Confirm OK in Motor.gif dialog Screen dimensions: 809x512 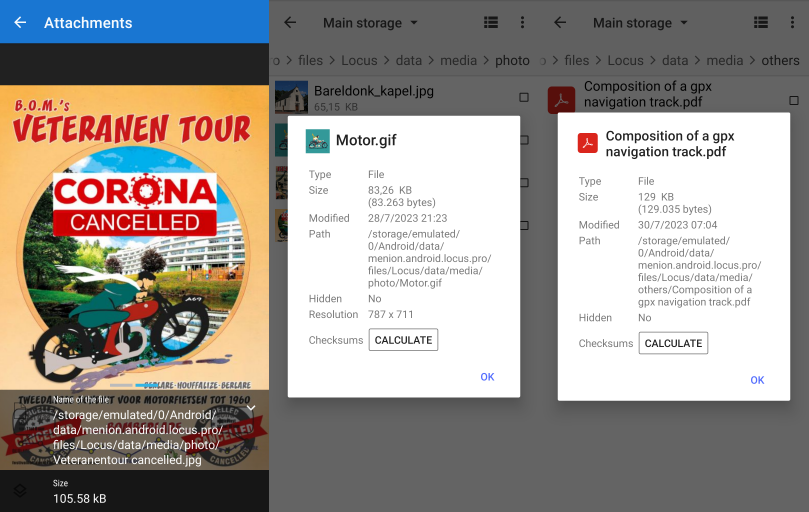487,377
